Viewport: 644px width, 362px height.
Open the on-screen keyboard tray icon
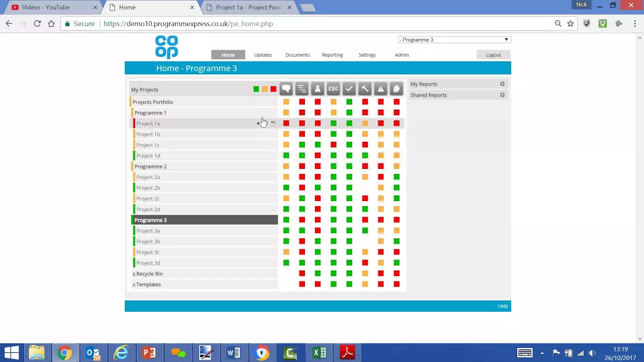click(525, 353)
